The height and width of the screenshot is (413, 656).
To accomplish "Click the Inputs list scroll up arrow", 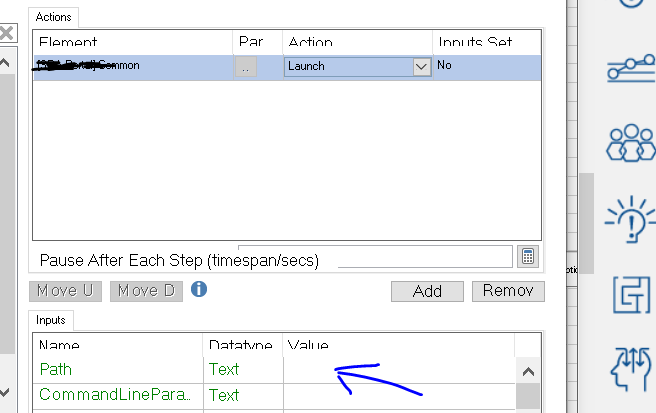I will pyautogui.click(x=528, y=372).
